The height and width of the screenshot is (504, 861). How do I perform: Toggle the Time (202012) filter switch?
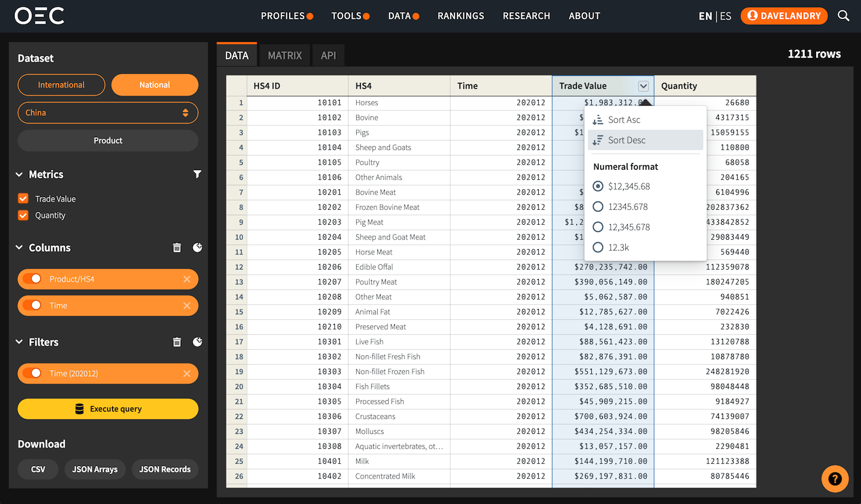[x=33, y=374]
